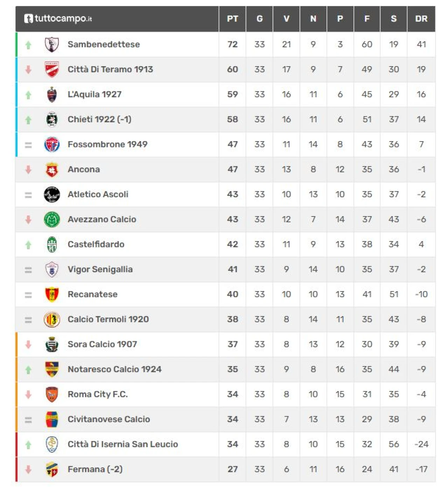Sort standings by DR column header

tap(421, 19)
